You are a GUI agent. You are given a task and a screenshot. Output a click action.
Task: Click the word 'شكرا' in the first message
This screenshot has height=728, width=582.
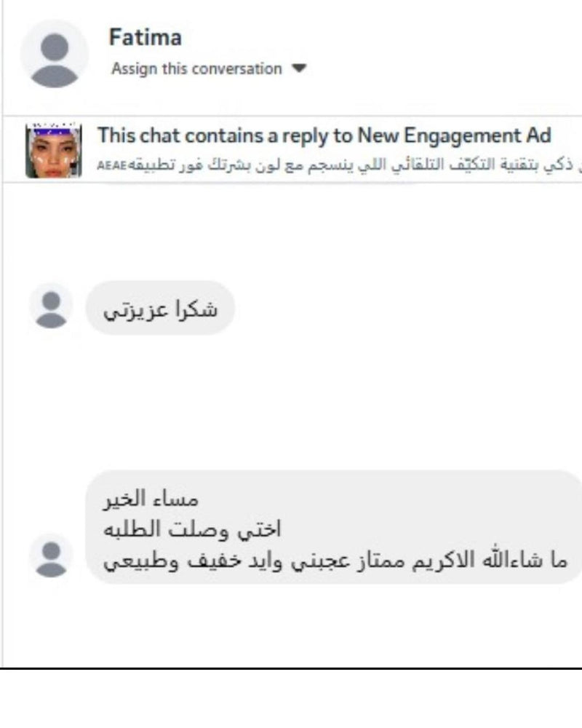[x=196, y=309]
